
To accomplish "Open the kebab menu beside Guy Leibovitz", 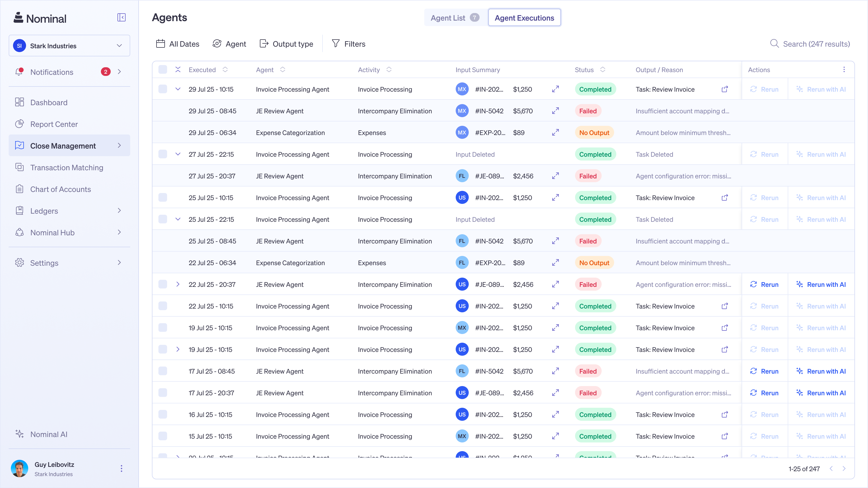I will pyautogui.click(x=121, y=468).
